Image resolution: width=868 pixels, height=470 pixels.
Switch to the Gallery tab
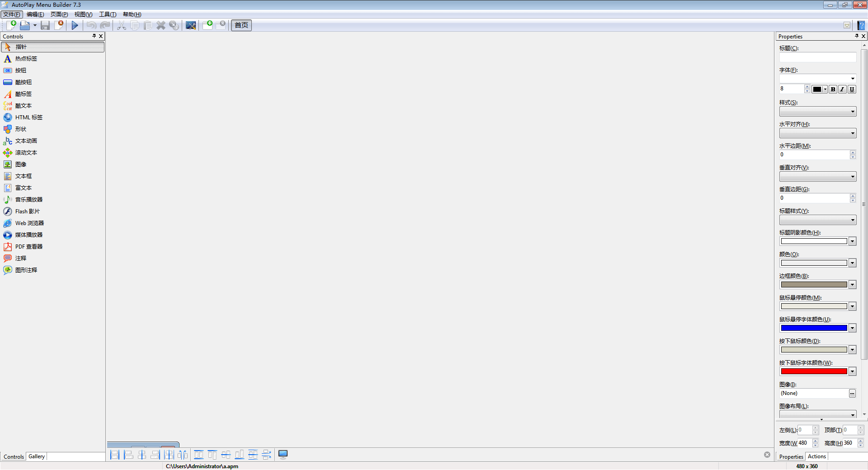tap(37, 456)
